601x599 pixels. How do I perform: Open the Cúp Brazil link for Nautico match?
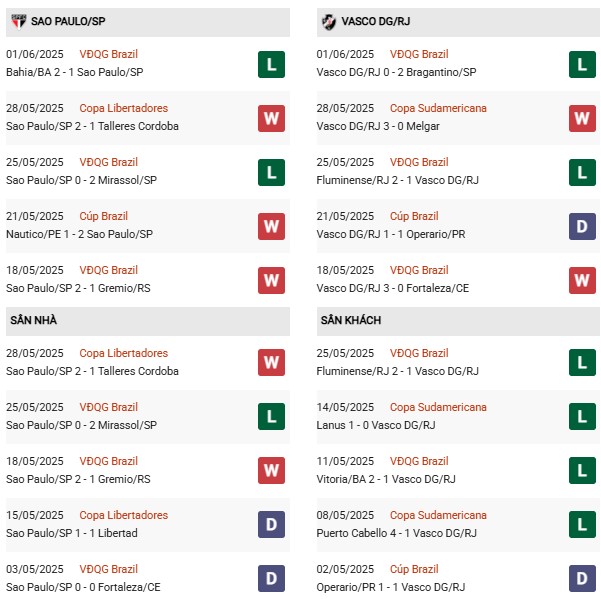point(103,216)
